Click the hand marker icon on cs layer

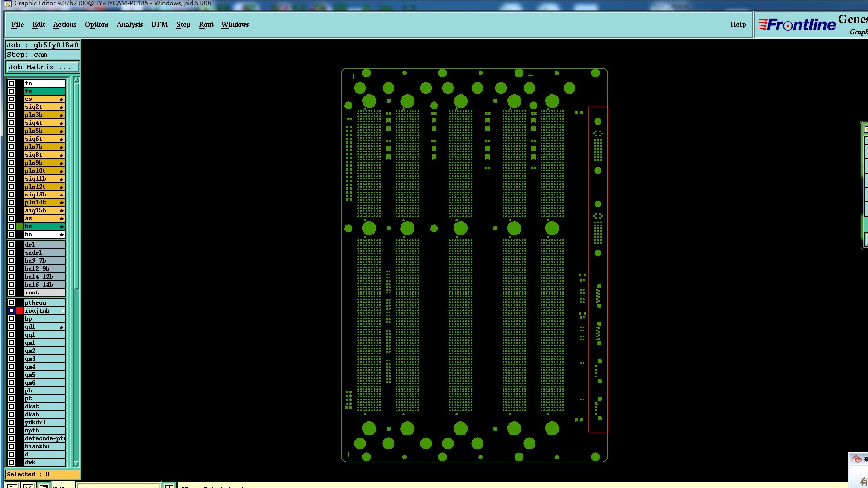tap(62, 99)
